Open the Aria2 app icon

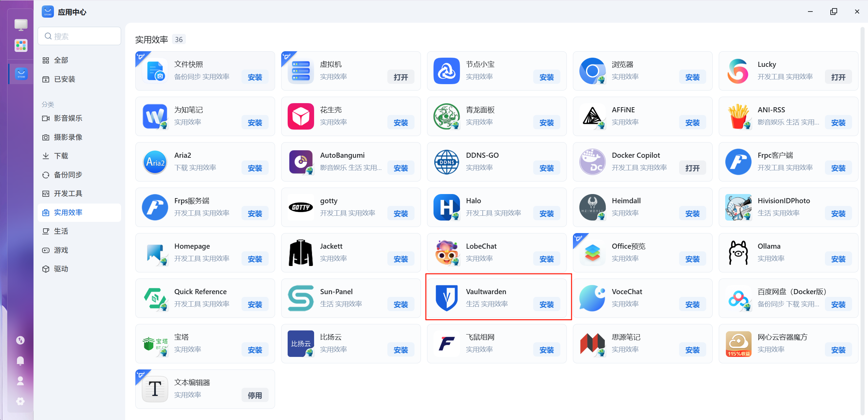(155, 162)
